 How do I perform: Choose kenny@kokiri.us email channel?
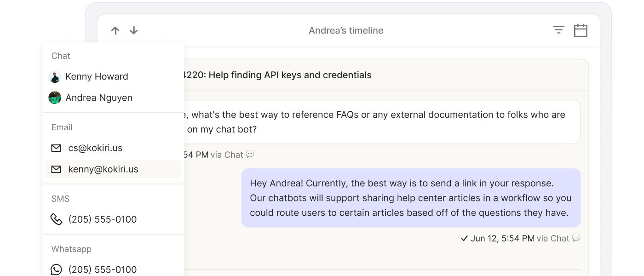(103, 169)
